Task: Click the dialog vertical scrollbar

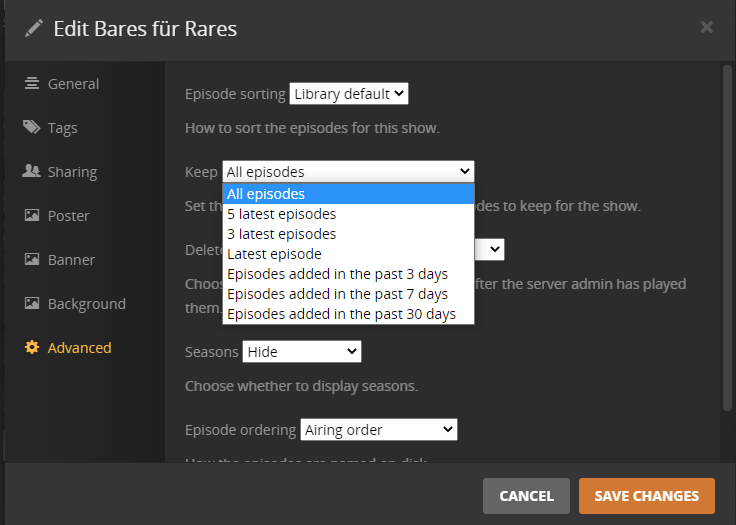Action: tap(727, 238)
